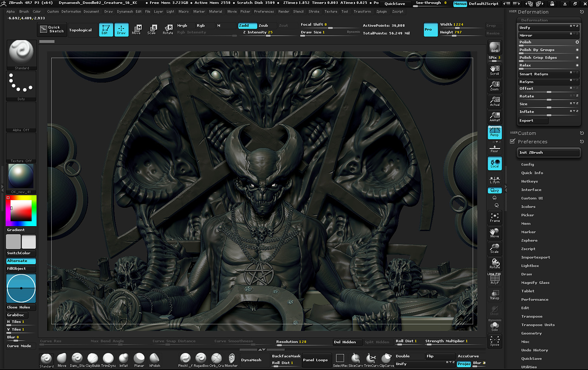Click the right-shelf Rotate view icon
Viewport: 588px width, 370px height.
tap(495, 264)
